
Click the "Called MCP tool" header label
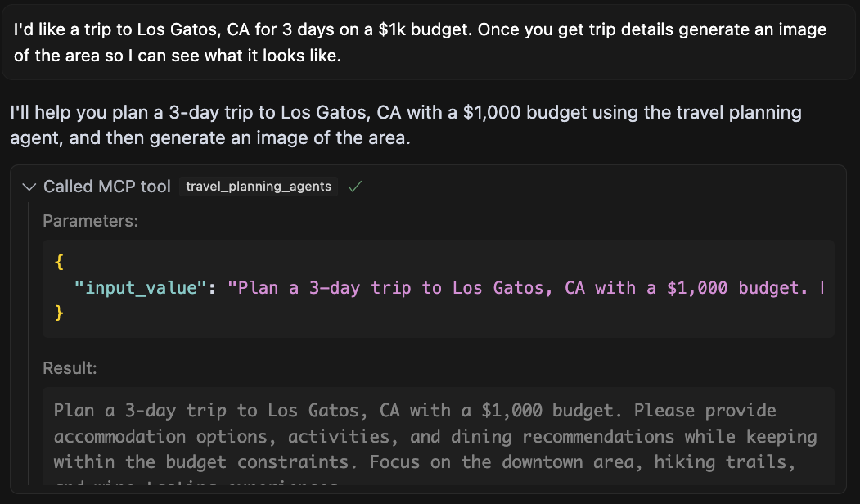107,187
